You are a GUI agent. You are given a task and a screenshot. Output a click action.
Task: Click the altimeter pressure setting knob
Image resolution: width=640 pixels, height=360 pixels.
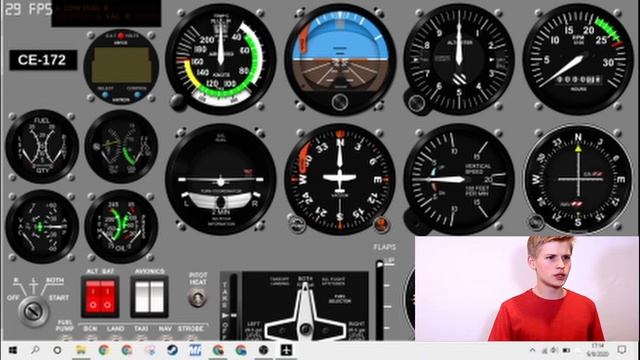416,102
